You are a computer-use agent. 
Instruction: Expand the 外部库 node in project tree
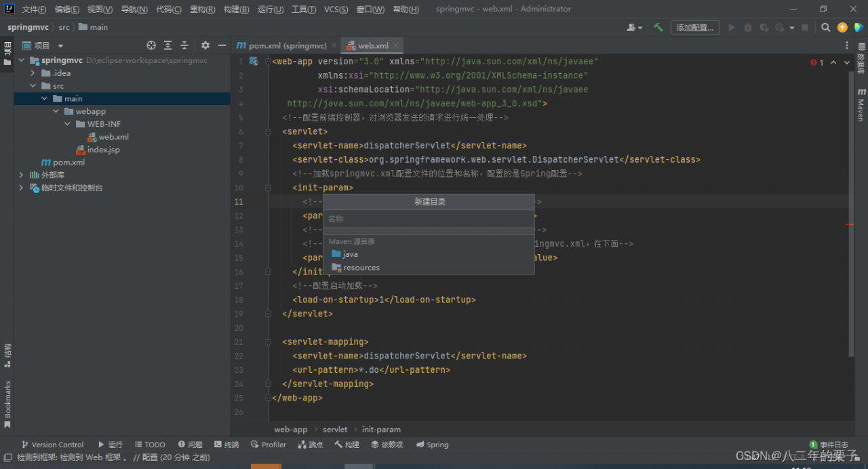pyautogui.click(x=21, y=175)
